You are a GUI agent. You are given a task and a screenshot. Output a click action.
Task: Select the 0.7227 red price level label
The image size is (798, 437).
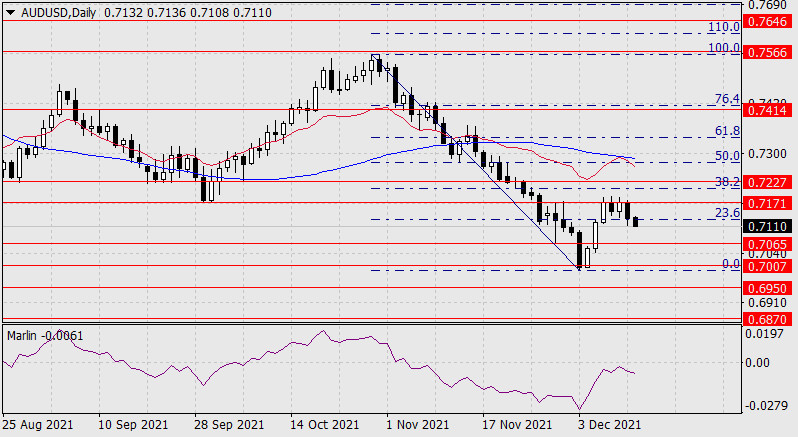tap(767, 182)
